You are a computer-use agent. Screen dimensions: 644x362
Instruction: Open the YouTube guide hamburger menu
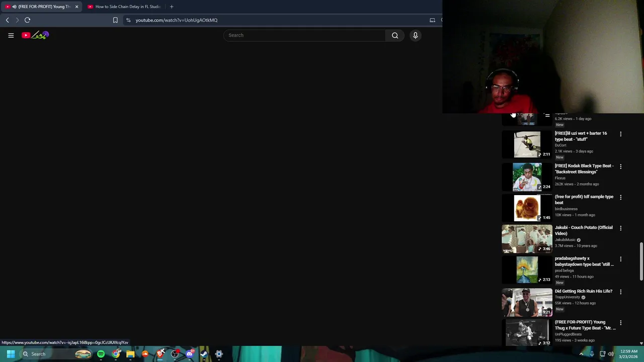click(11, 35)
